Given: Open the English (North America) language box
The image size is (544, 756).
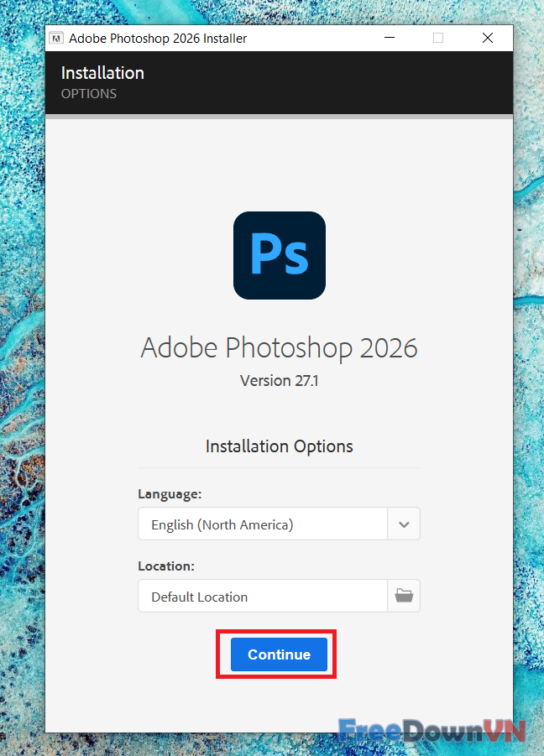Looking at the screenshot, I should pos(262,524).
